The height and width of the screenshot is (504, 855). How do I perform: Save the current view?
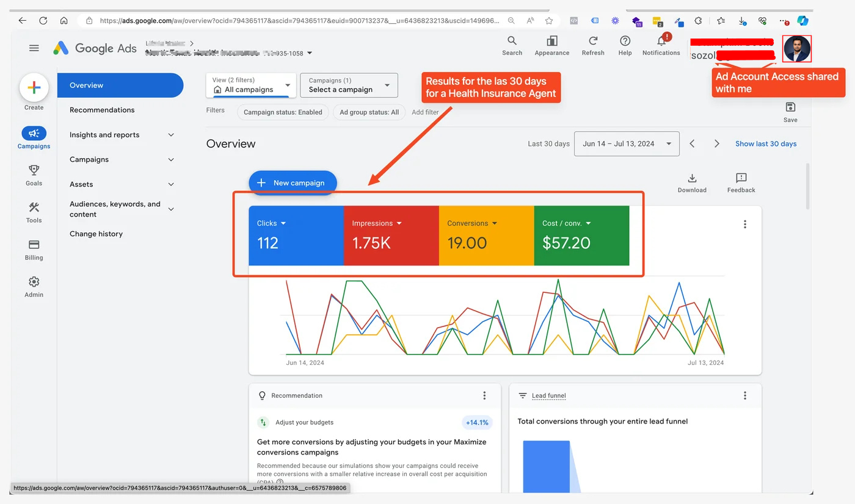click(790, 112)
